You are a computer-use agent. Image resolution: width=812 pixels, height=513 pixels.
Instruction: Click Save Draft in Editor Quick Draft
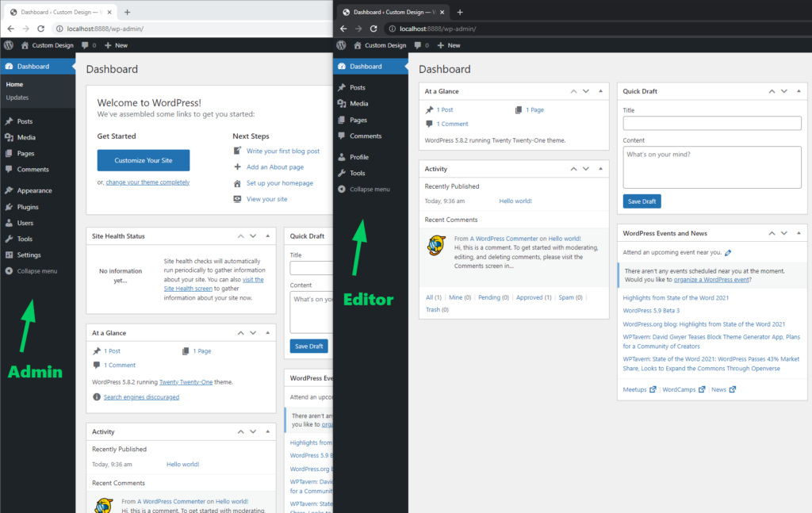coord(642,201)
